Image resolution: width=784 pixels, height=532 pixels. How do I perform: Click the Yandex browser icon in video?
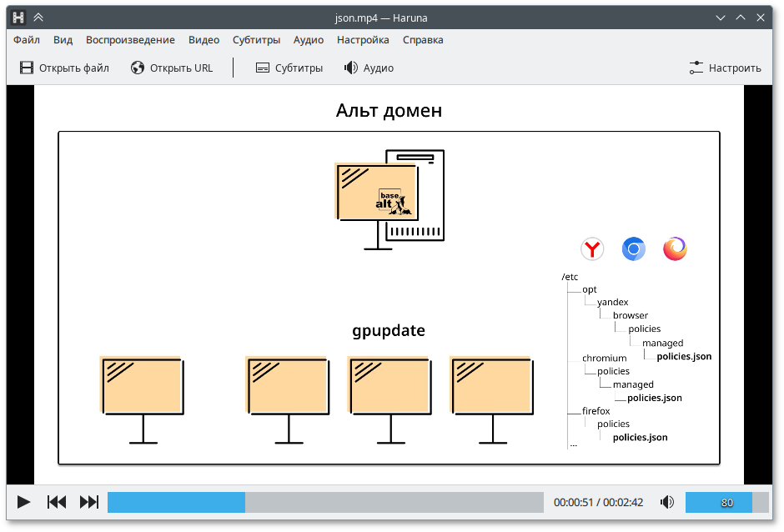coord(592,248)
